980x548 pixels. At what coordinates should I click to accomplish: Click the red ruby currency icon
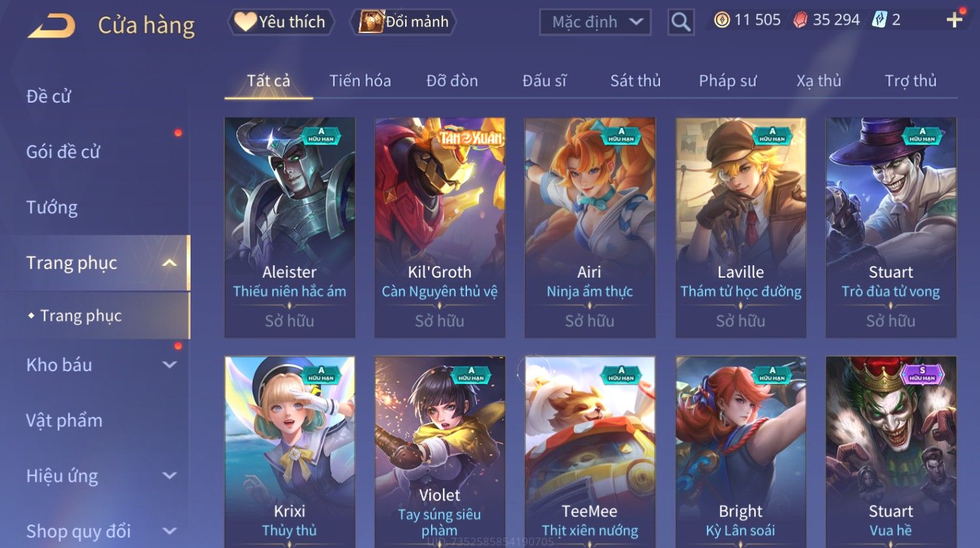click(801, 20)
